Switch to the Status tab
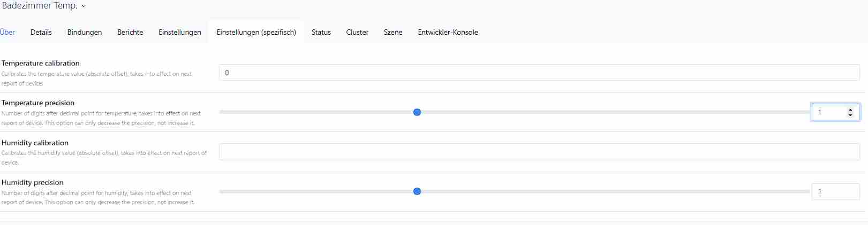This screenshot has height=225, width=868. [x=321, y=32]
